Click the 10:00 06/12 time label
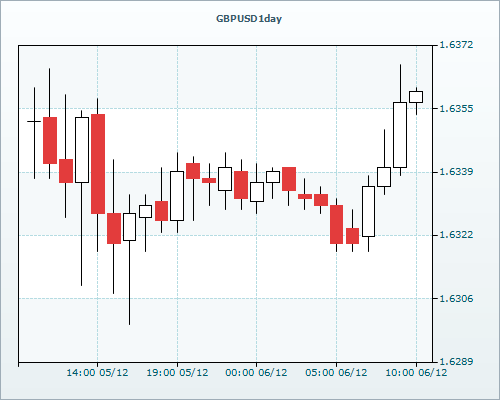 416,372
